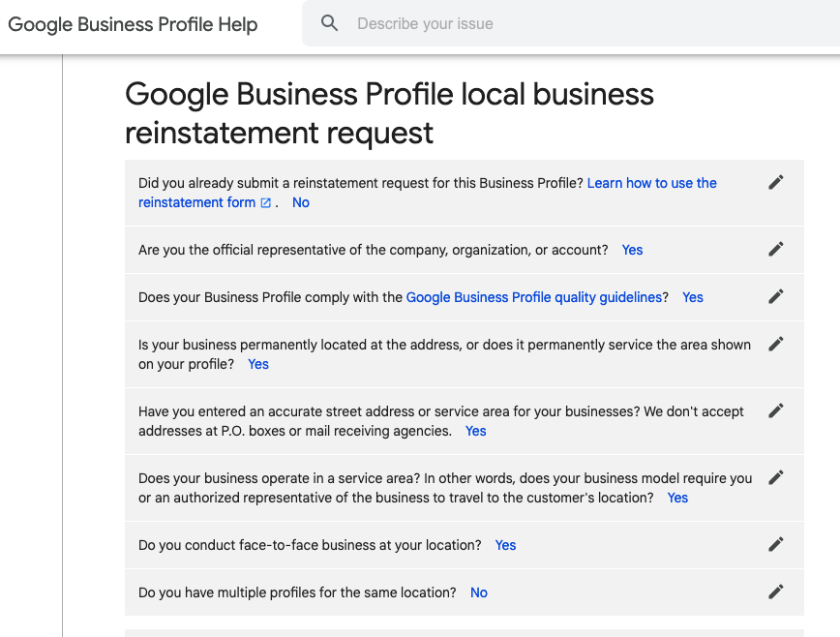Edit the multiple profiles answer
The image size is (840, 637).
click(775, 592)
